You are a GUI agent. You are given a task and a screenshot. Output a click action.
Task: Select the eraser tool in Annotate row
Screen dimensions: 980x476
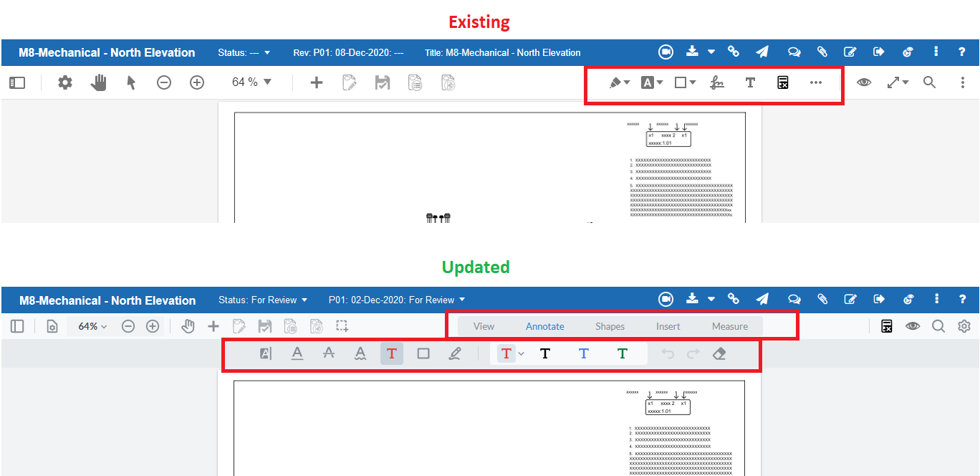click(x=720, y=353)
